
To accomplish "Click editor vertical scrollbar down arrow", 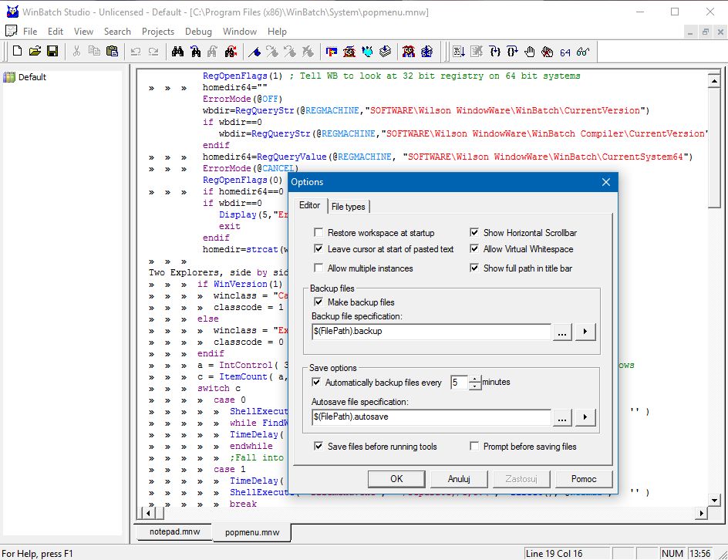I will click(714, 500).
